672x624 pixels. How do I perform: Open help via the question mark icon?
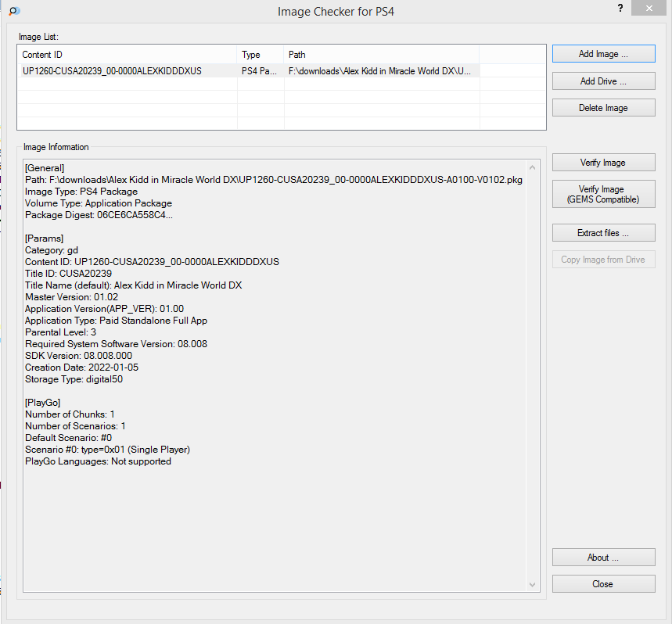click(620, 8)
